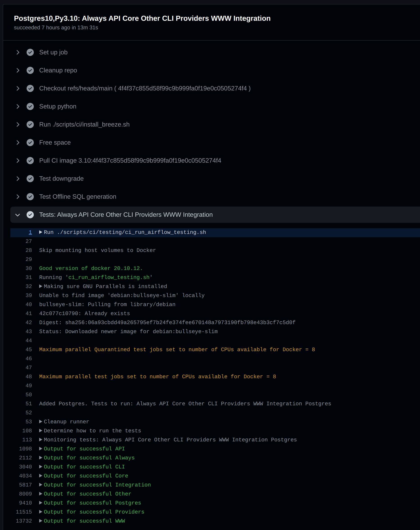This screenshot has height=530, width=420.
Task: Expand Output for successful WWW group
Action: 41,521
